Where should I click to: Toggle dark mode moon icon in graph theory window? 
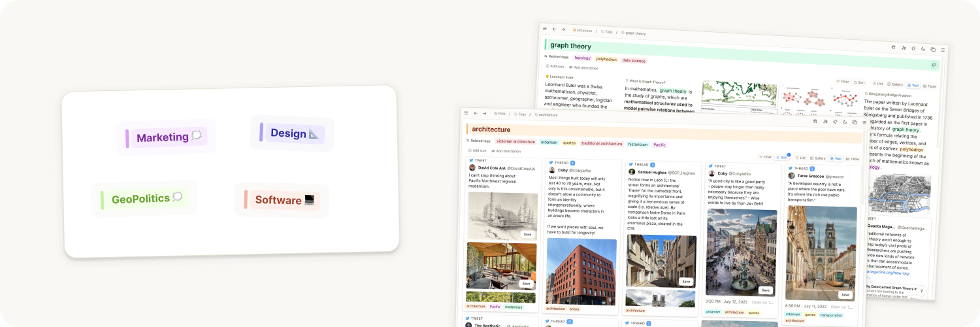(x=923, y=49)
